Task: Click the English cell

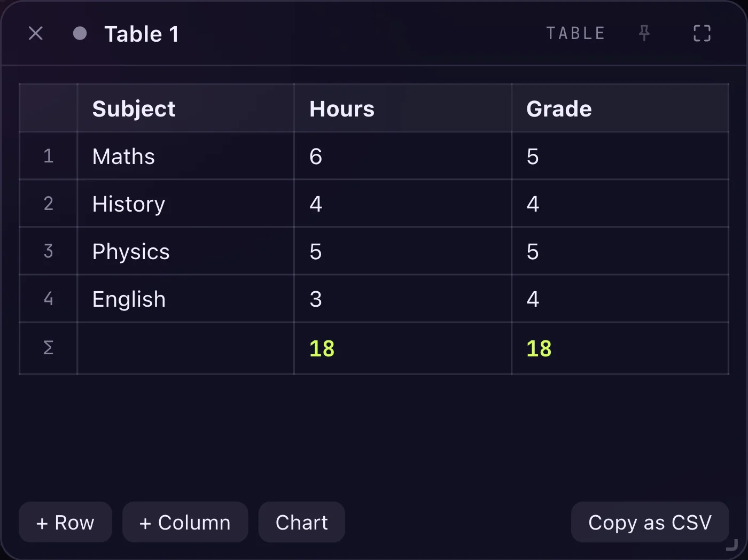Action: coord(186,299)
